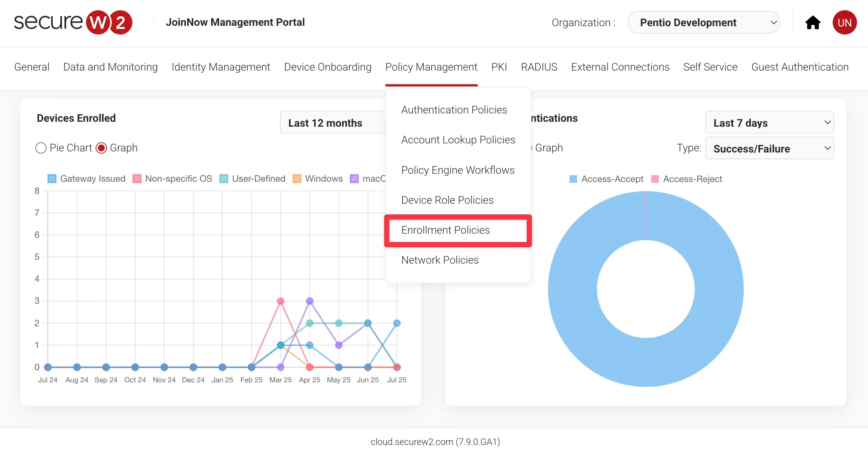Click the home icon in header
The height and width of the screenshot is (451, 868).
pos(813,23)
